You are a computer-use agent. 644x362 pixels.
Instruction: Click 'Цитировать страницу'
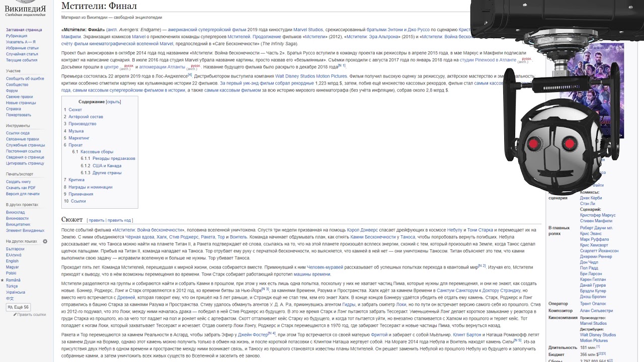pyautogui.click(x=25, y=163)
